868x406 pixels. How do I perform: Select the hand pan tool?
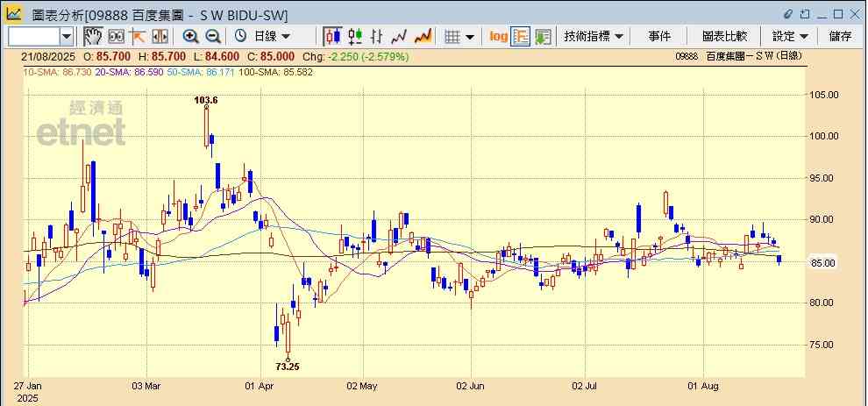pyautogui.click(x=93, y=37)
